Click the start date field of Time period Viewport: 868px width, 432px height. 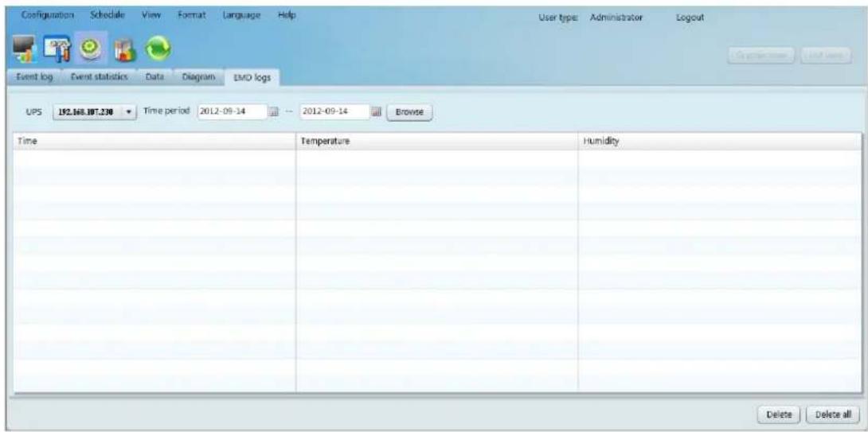[232, 111]
